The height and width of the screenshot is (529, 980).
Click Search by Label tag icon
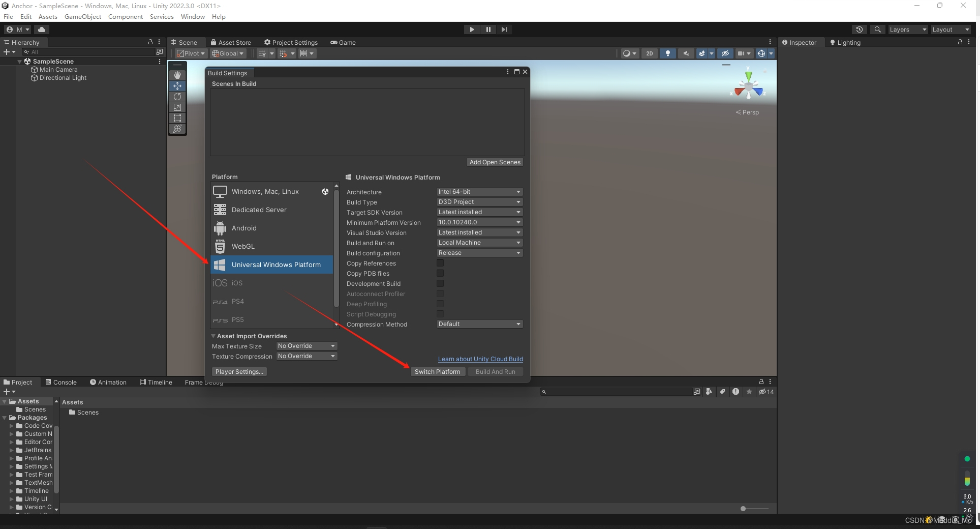722,392
